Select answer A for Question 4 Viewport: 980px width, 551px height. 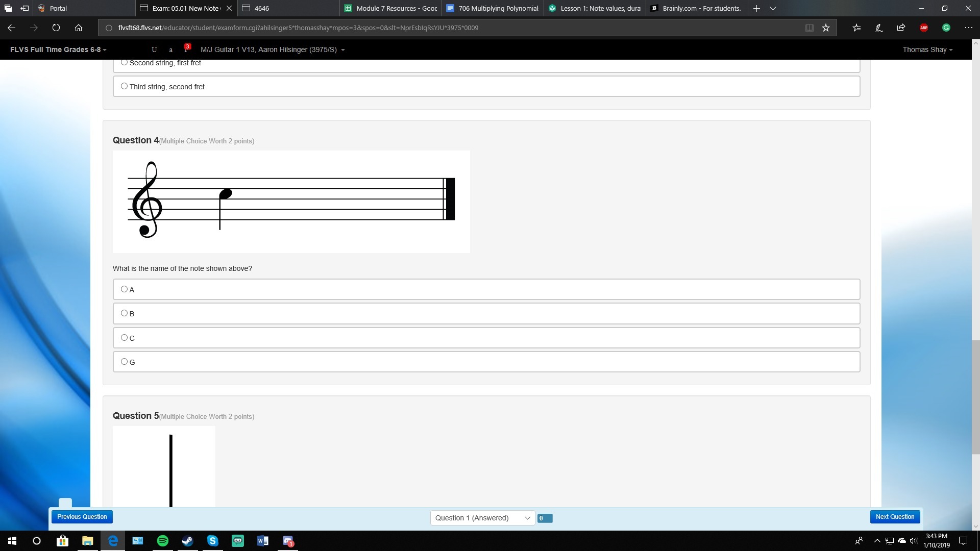coord(124,289)
